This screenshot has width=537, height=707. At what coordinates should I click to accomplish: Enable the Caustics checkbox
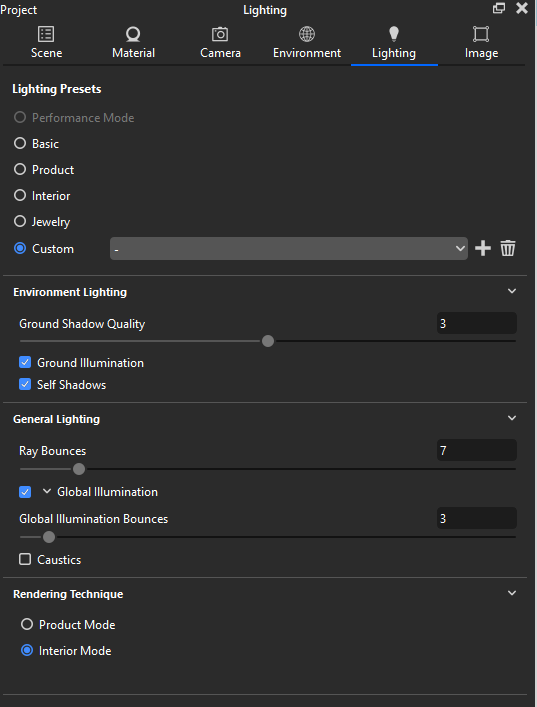[x=25, y=559]
